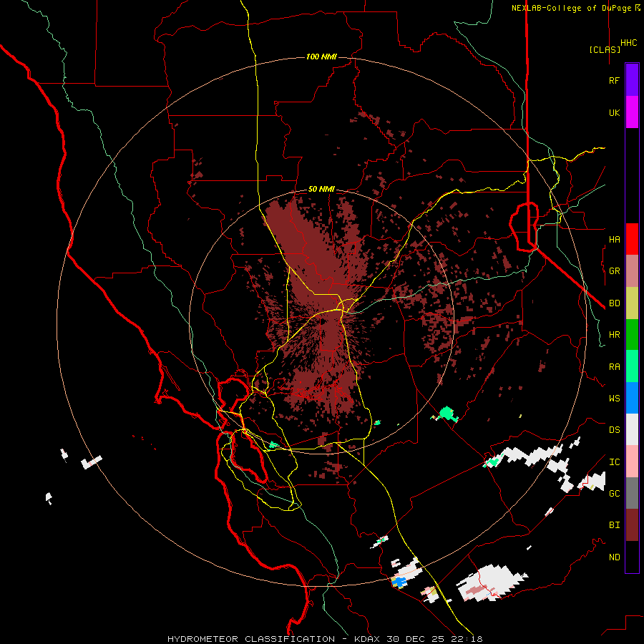Click the RF purple legend swatch
Viewport: 644px width, 644px height.
click(632, 80)
